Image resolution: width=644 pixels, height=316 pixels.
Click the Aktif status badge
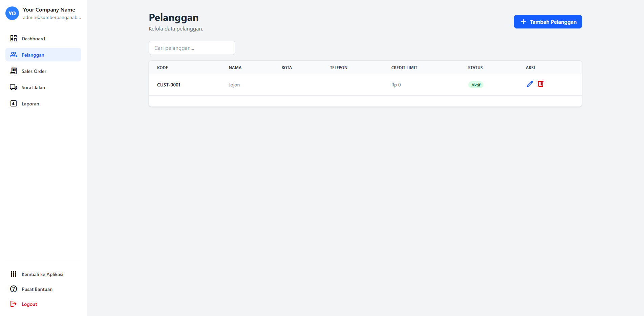pyautogui.click(x=476, y=85)
